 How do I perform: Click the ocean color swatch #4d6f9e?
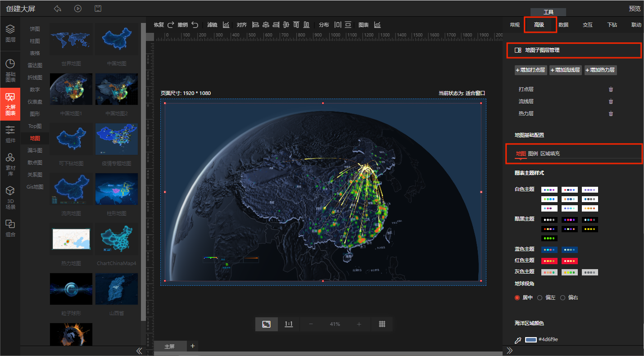pyautogui.click(x=531, y=339)
